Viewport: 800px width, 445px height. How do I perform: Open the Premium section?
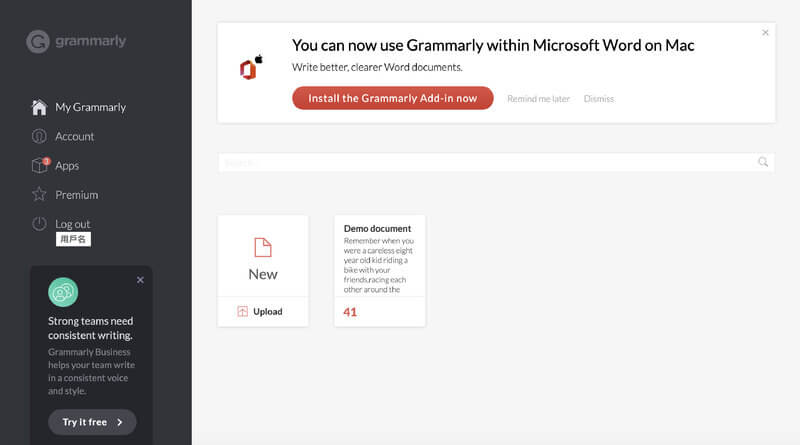77,194
